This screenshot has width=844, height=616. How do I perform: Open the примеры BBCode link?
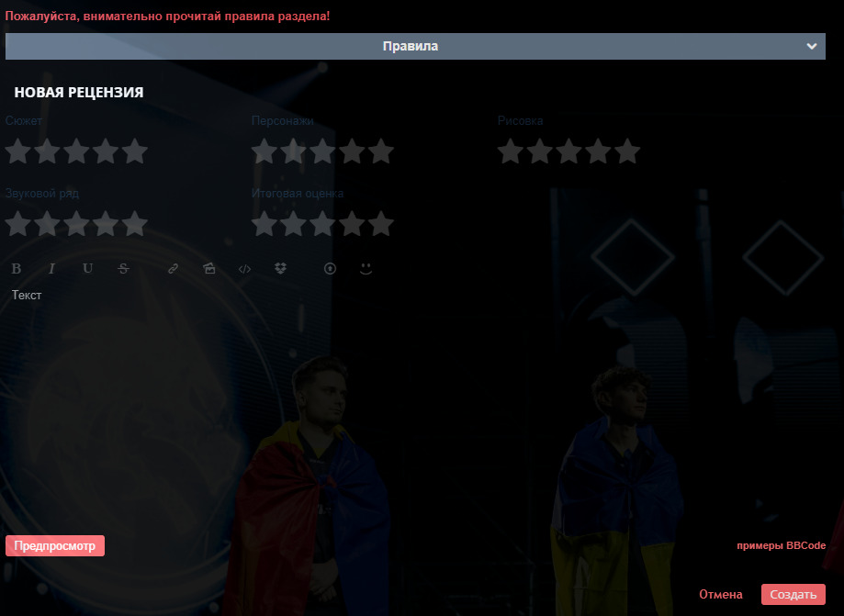click(781, 545)
